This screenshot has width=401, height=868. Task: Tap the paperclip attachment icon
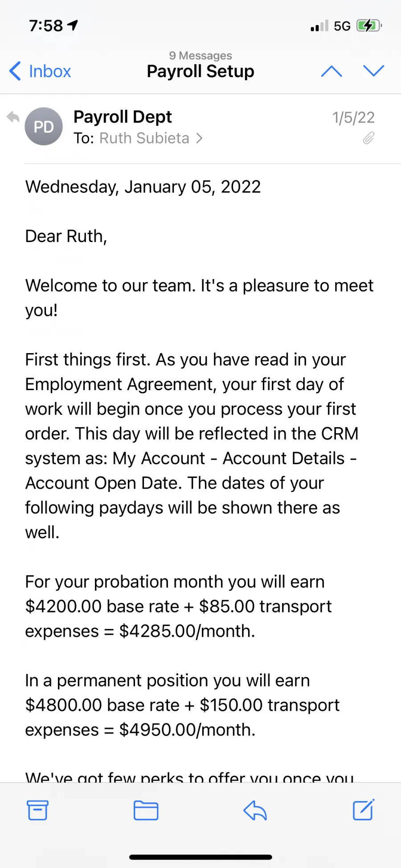click(x=368, y=138)
